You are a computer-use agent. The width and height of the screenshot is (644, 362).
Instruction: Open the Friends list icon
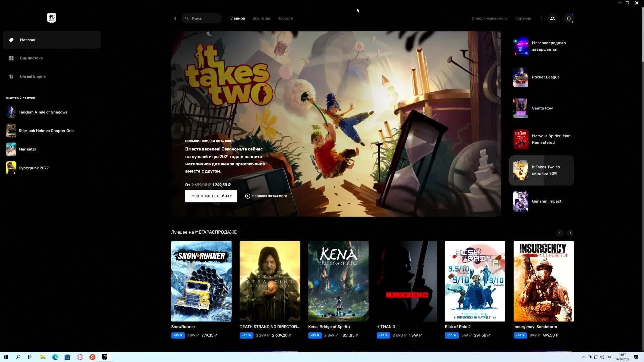point(552,18)
